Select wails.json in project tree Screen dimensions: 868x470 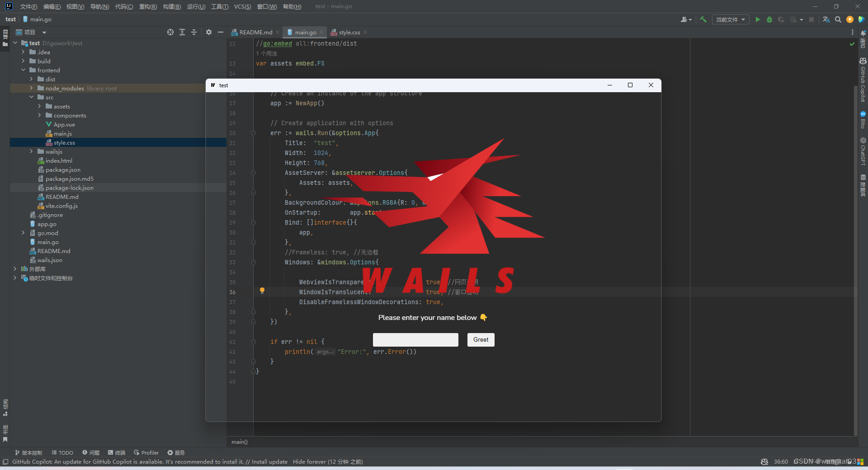[50, 260]
